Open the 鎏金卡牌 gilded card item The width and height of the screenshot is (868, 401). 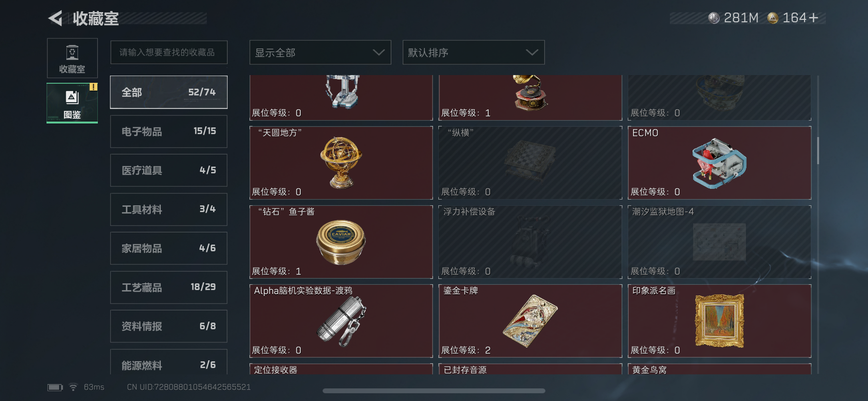[530, 321]
